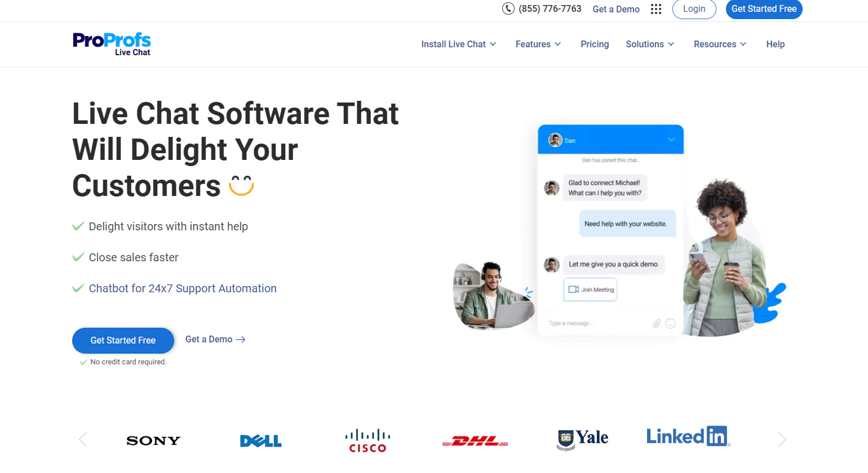Click Get a Demo link with arrow
868x473 pixels.
(x=215, y=340)
